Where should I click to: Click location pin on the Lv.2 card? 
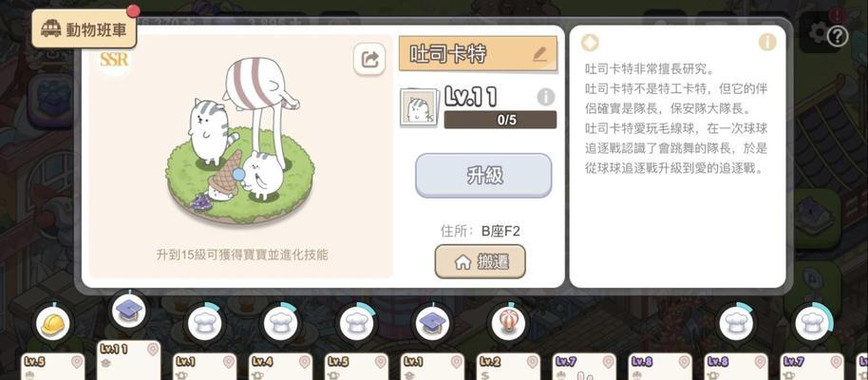click(x=532, y=363)
